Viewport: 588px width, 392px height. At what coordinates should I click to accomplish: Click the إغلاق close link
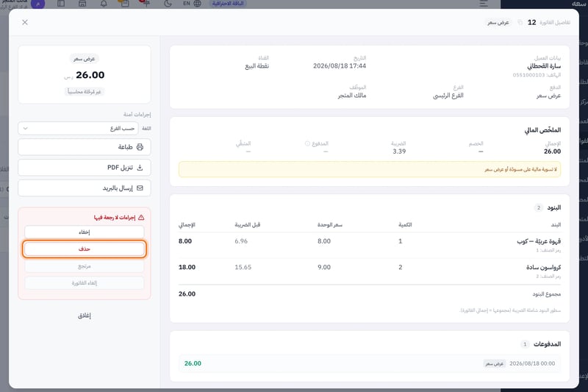[85, 316]
